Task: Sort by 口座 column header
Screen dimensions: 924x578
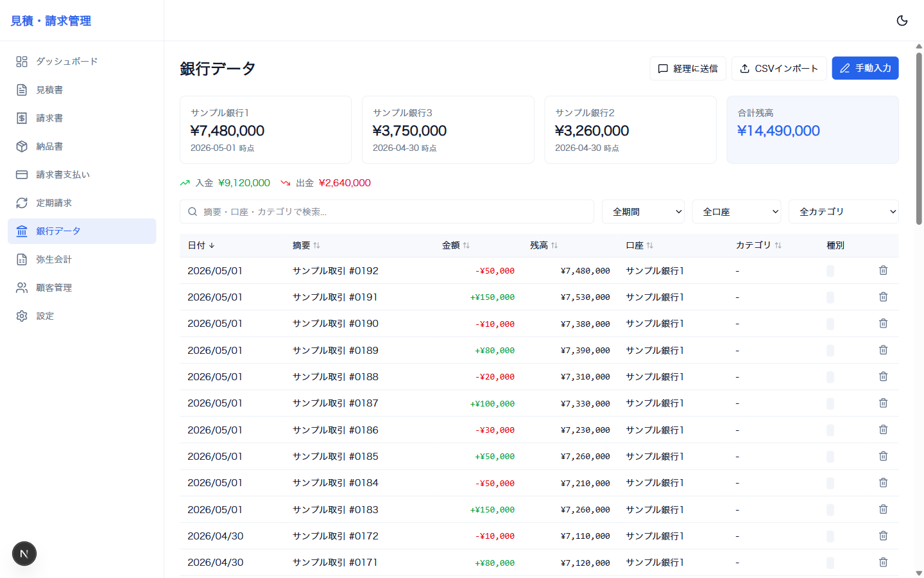Action: (639, 245)
